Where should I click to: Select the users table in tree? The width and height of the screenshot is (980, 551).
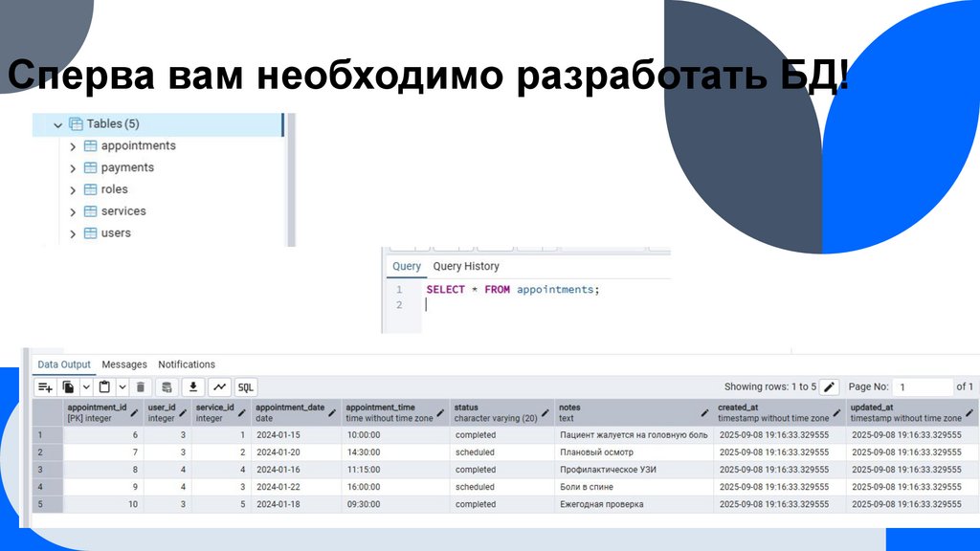(116, 233)
